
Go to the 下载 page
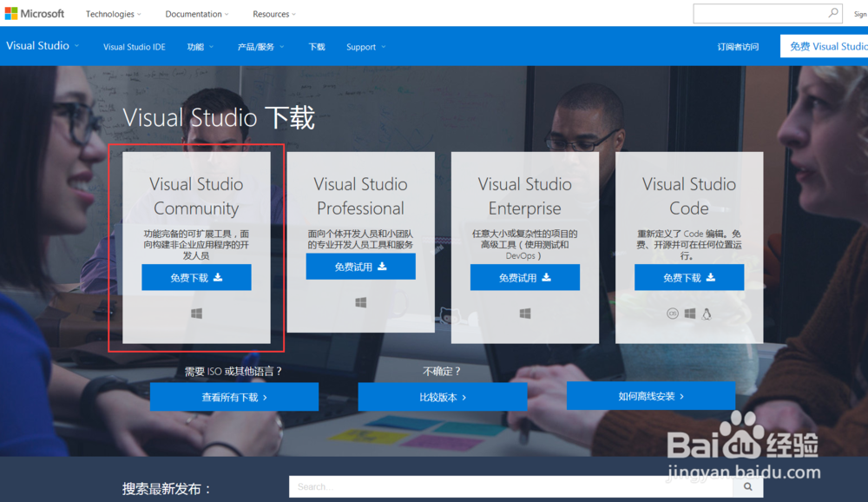pyautogui.click(x=317, y=47)
